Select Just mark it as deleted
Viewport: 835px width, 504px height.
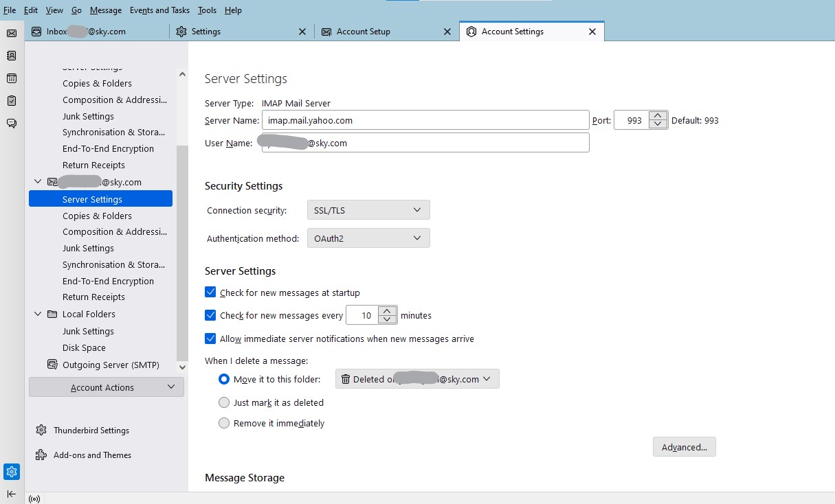pyautogui.click(x=224, y=402)
